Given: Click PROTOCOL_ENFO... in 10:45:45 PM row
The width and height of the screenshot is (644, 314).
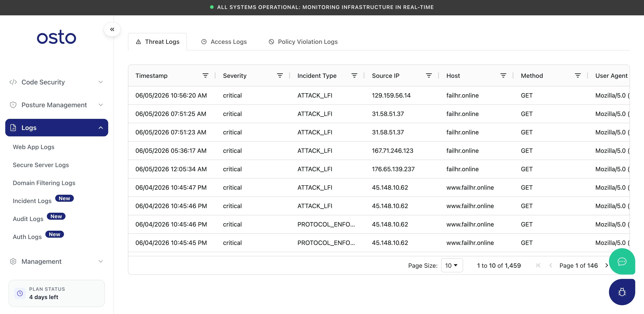Looking at the screenshot, I should pyautogui.click(x=326, y=243).
